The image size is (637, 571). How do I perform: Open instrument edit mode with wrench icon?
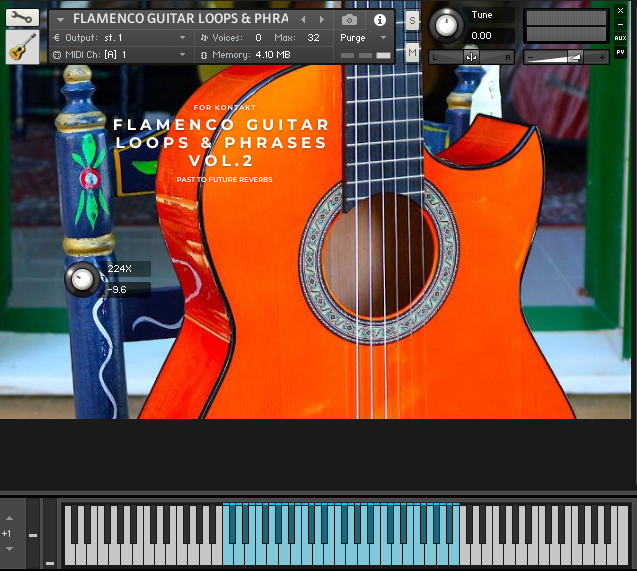22,17
